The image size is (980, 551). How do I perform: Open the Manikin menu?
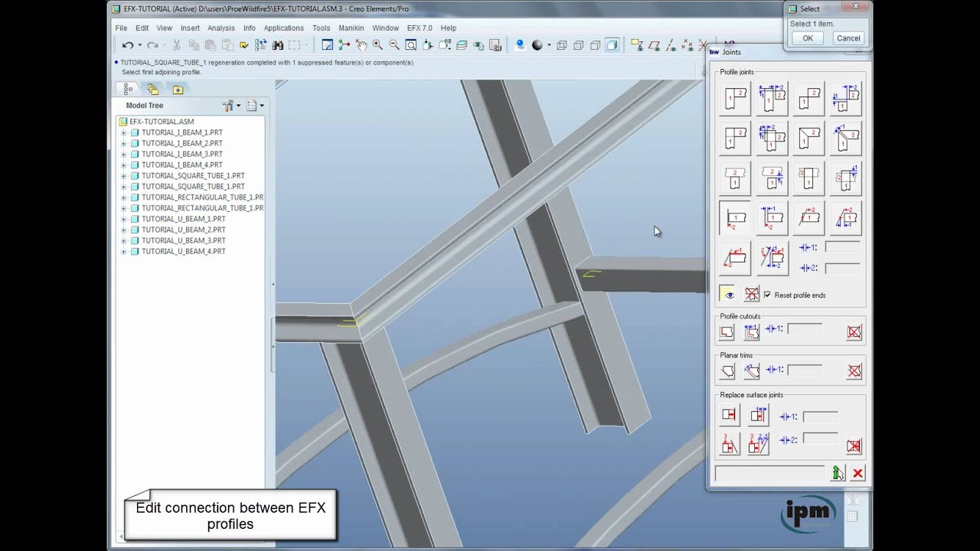351,28
